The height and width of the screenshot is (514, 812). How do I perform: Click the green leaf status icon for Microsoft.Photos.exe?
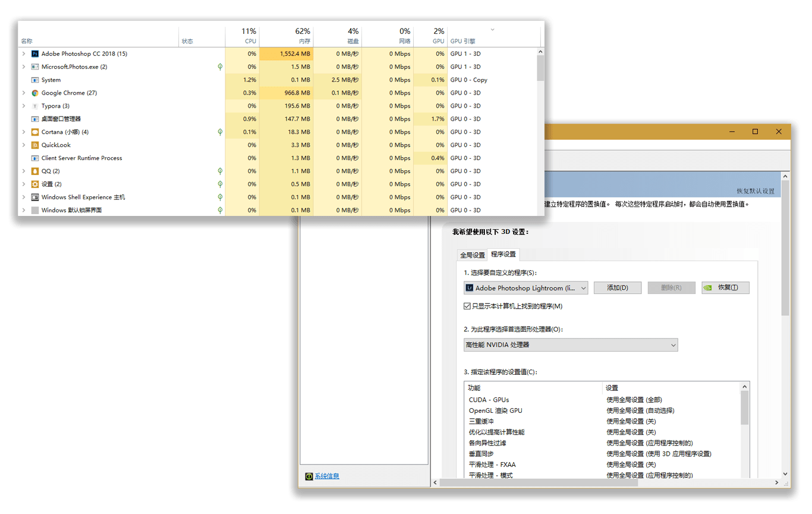point(220,67)
